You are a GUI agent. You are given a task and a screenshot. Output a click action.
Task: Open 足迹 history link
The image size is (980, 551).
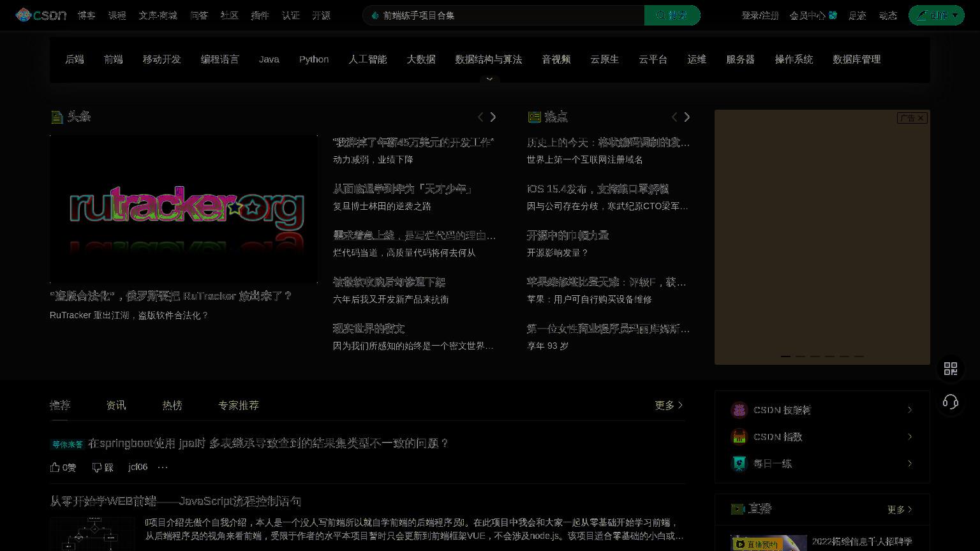[857, 15]
